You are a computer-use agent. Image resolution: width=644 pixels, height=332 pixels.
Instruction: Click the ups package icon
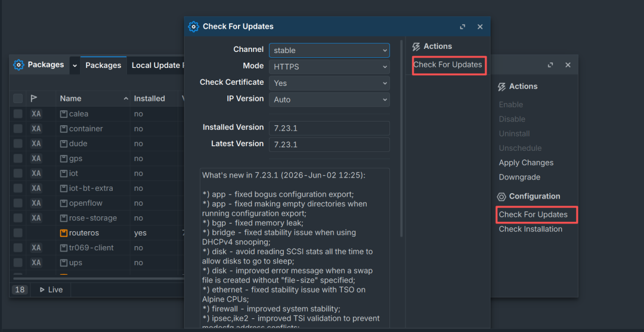[x=64, y=263]
